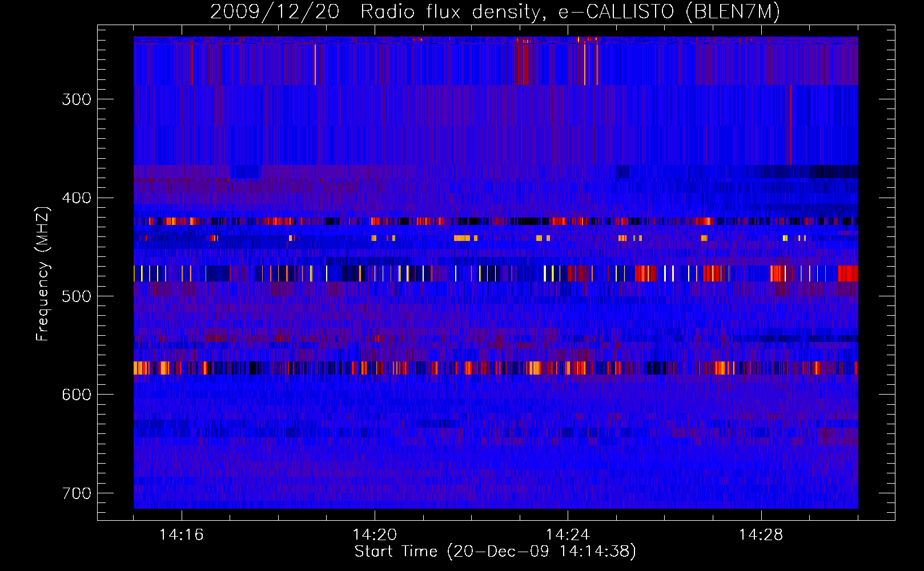Viewport: 924px width, 571px height.
Task: Click the date '2009/12/20' in the title
Action: 275,12
